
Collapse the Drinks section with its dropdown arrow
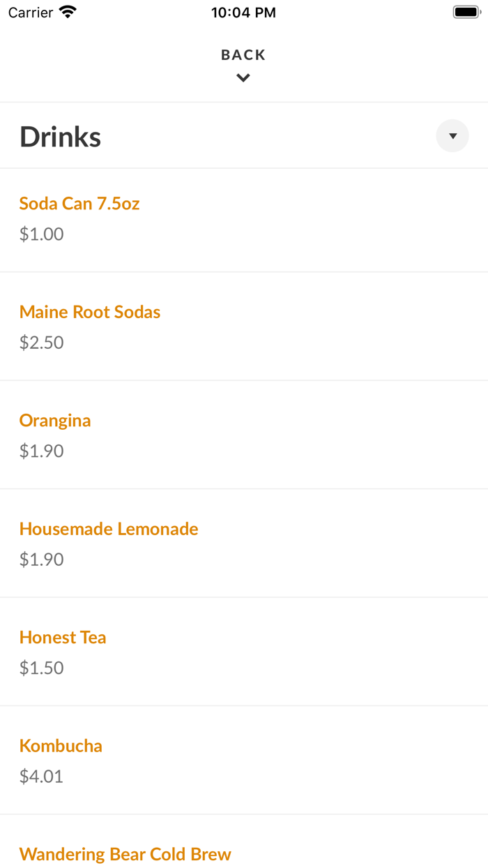point(452,135)
